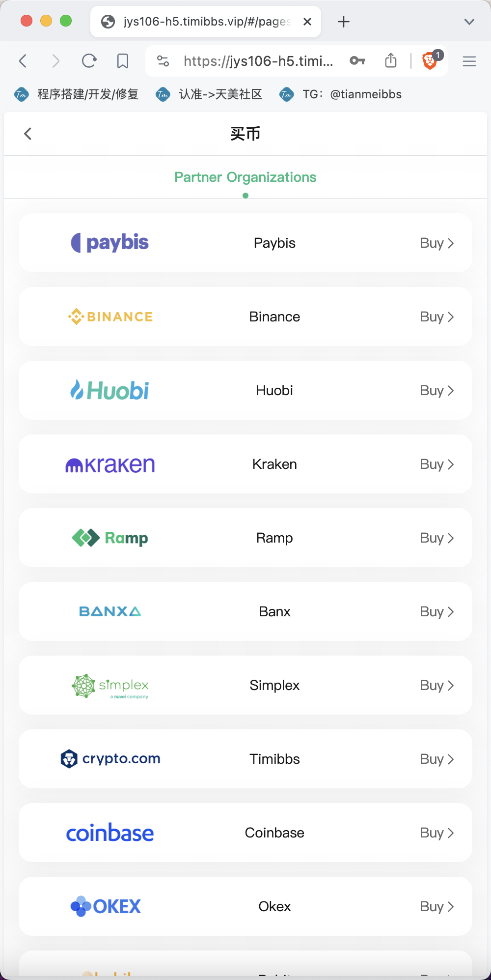This screenshot has width=491, height=980.
Task: Reload the page with the refresh icon
Action: coord(89,61)
